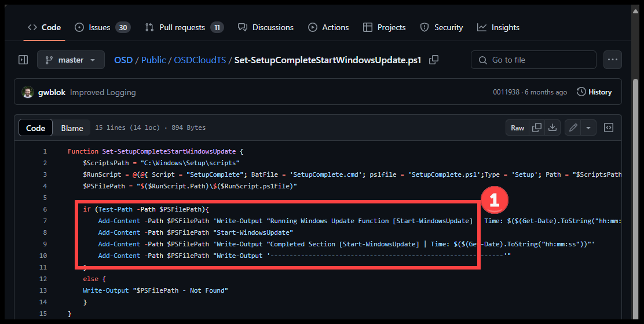Viewport: 644px width, 324px height.
Task: Open the OSD repository breadcrumb link
Action: coord(123,60)
